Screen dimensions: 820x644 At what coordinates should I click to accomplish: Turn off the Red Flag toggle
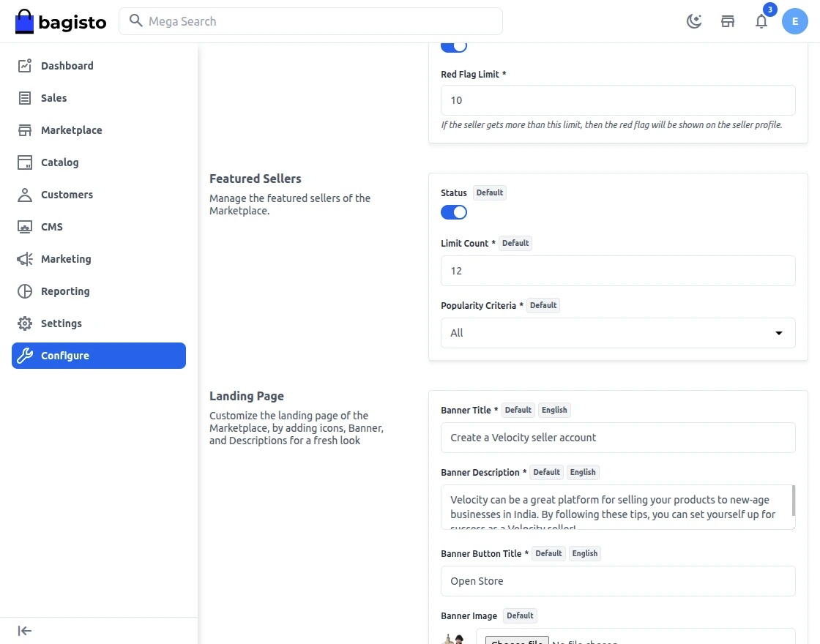tap(453, 45)
